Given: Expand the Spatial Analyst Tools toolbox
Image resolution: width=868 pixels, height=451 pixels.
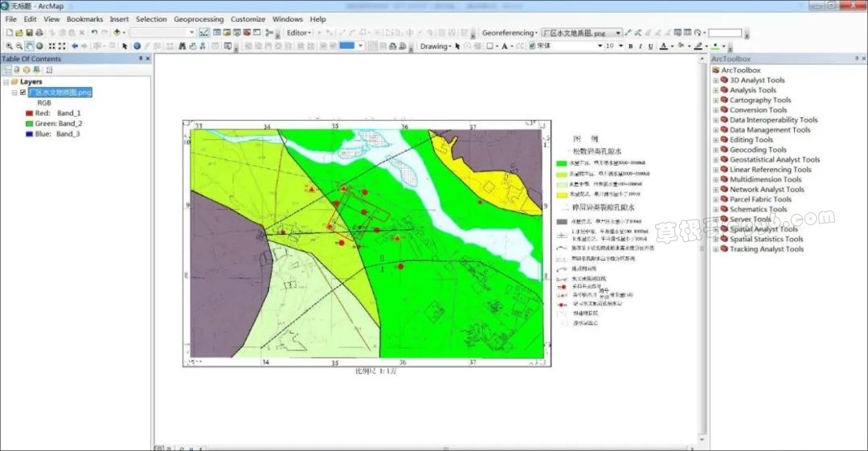Looking at the screenshot, I should tap(715, 229).
